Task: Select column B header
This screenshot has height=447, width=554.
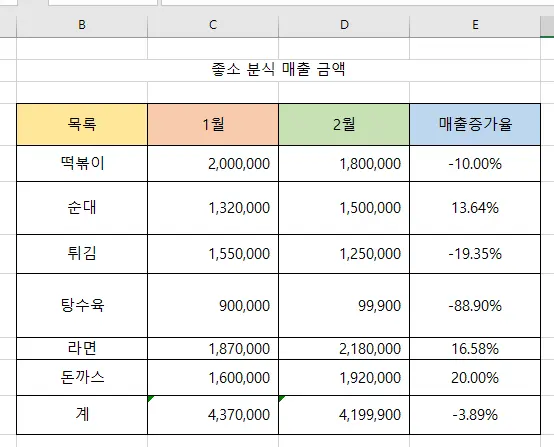Action: 82,25
